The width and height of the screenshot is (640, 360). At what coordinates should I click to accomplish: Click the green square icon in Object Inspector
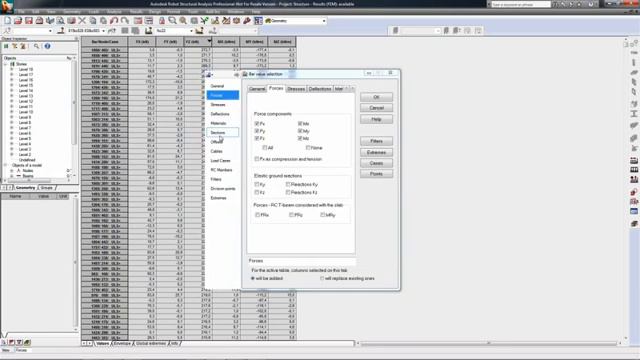[x=6, y=46]
